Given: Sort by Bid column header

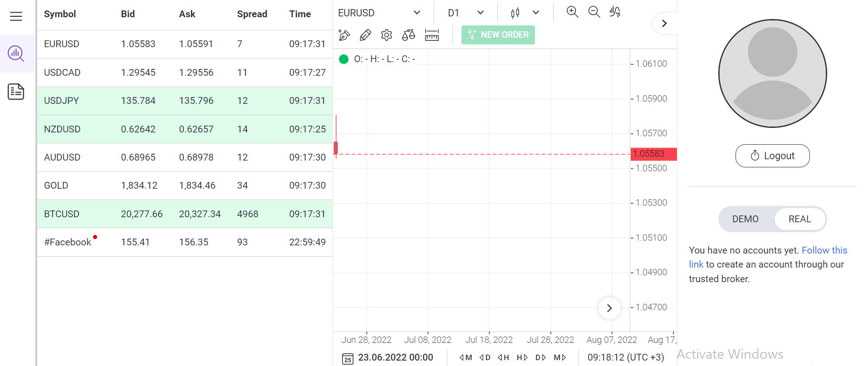Looking at the screenshot, I should pyautogui.click(x=128, y=14).
